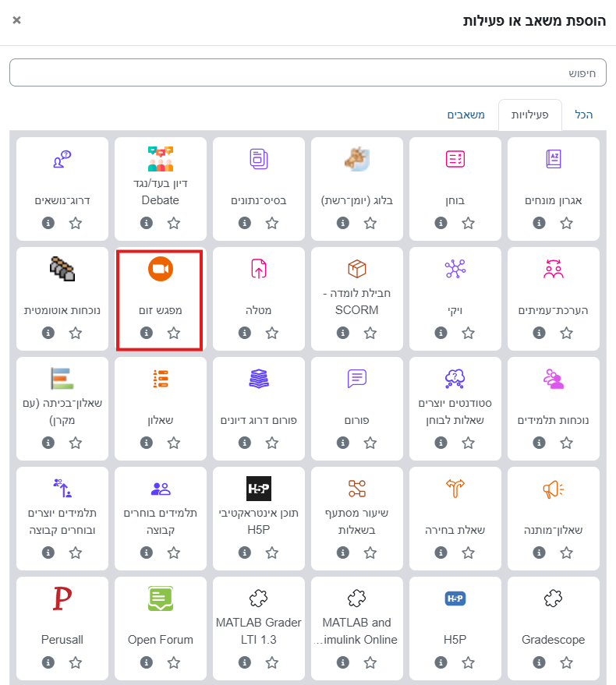Add the Perusall activity icon
The image size is (616, 685).
[x=62, y=598]
